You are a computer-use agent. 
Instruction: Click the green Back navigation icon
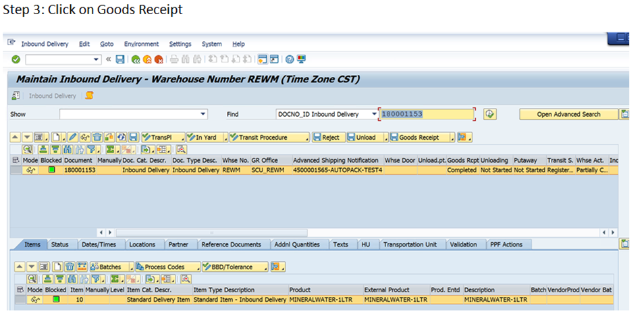click(136, 59)
